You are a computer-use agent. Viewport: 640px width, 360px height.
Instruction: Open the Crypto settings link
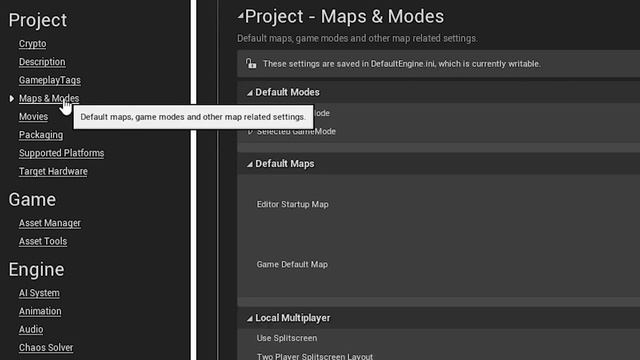tap(32, 44)
